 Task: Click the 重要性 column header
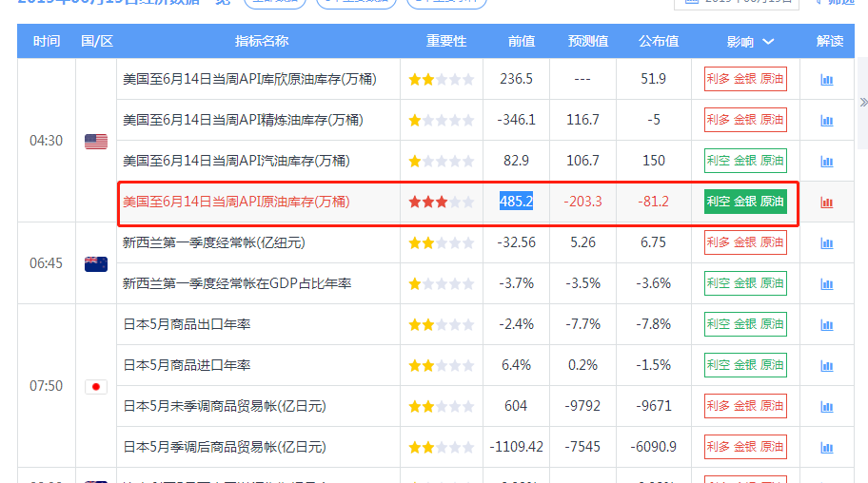pos(446,41)
